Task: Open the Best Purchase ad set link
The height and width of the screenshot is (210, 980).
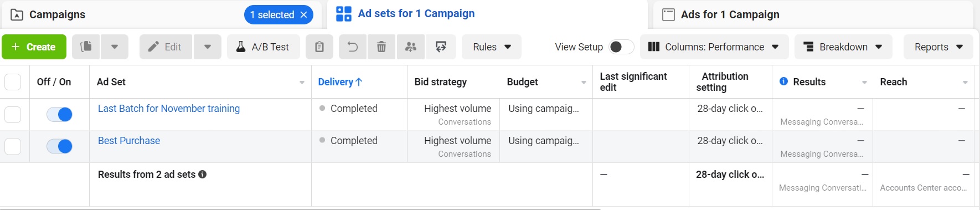Action: 129,141
